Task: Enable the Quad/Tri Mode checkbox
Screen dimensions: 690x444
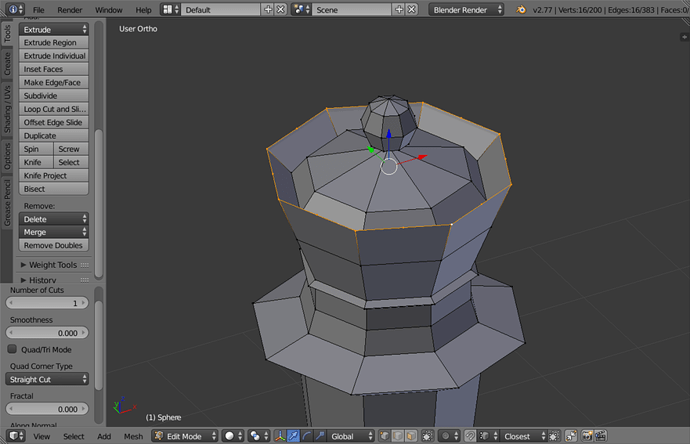Action: (x=13, y=350)
